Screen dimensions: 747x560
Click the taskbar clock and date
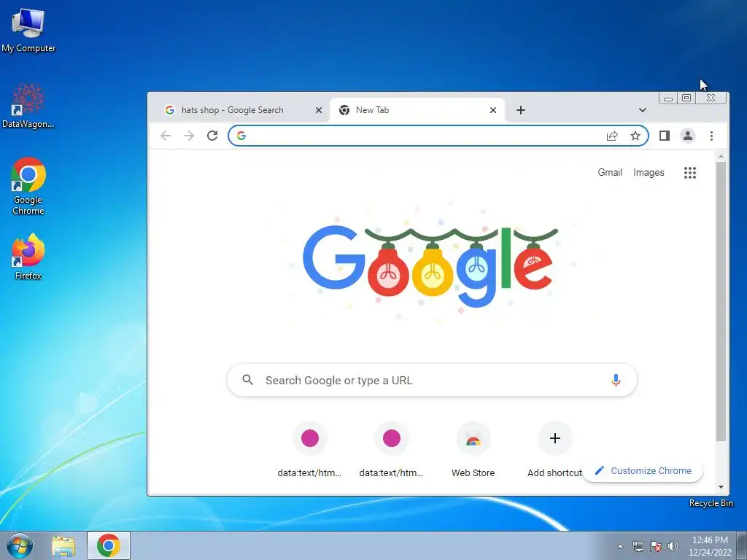[710, 546]
